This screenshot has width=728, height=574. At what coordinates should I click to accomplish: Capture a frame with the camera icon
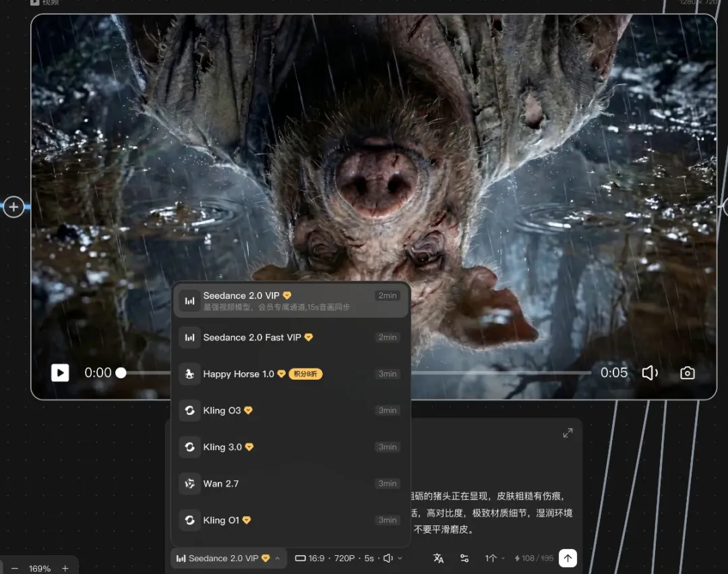coord(687,373)
